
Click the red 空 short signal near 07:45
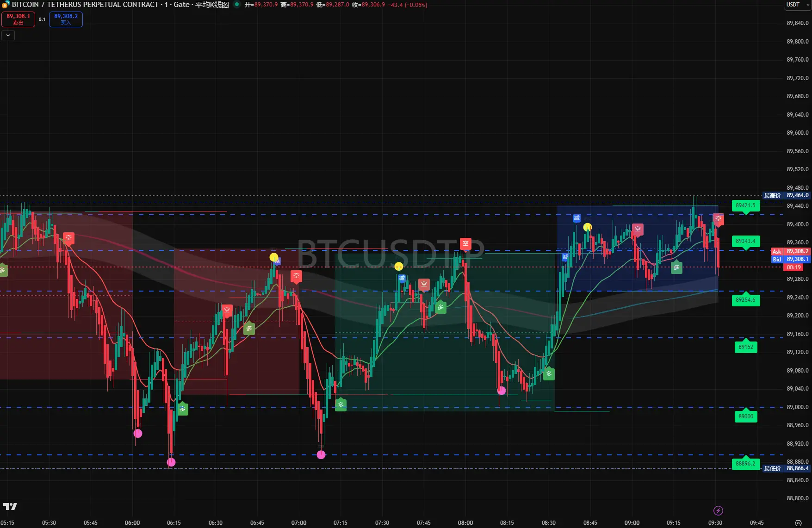tap(424, 285)
